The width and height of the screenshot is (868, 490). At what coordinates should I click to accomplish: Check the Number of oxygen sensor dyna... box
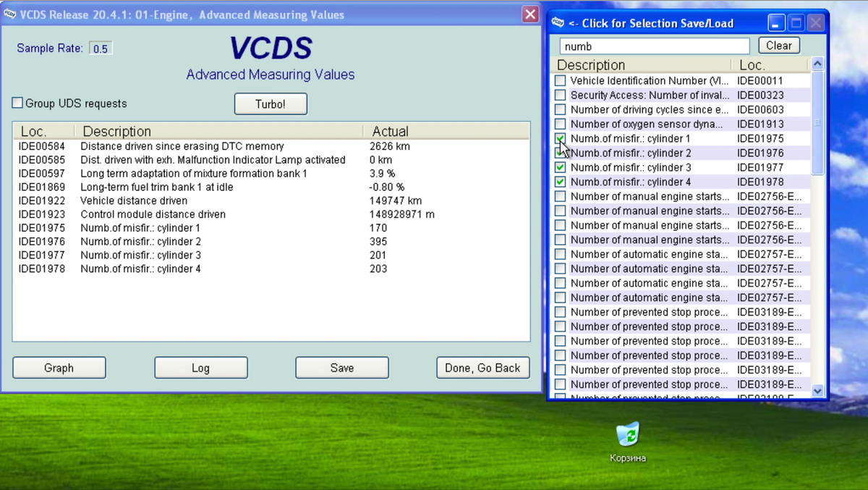click(x=560, y=124)
